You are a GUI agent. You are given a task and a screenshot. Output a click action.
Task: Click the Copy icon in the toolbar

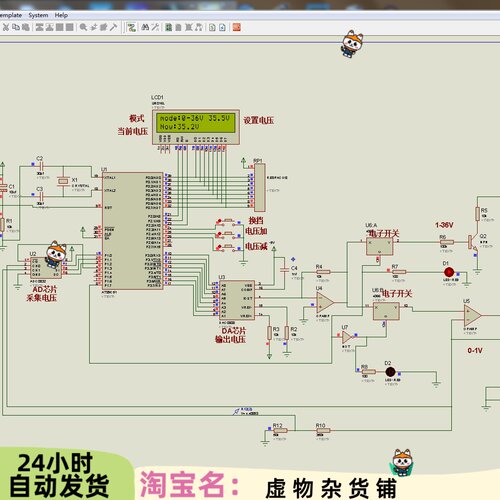point(16,27)
